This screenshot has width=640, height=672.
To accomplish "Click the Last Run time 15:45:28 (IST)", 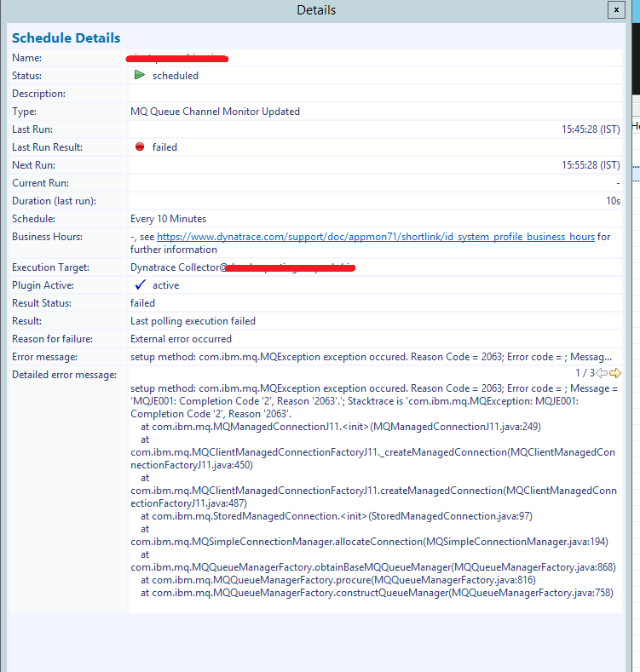I will pos(591,129).
